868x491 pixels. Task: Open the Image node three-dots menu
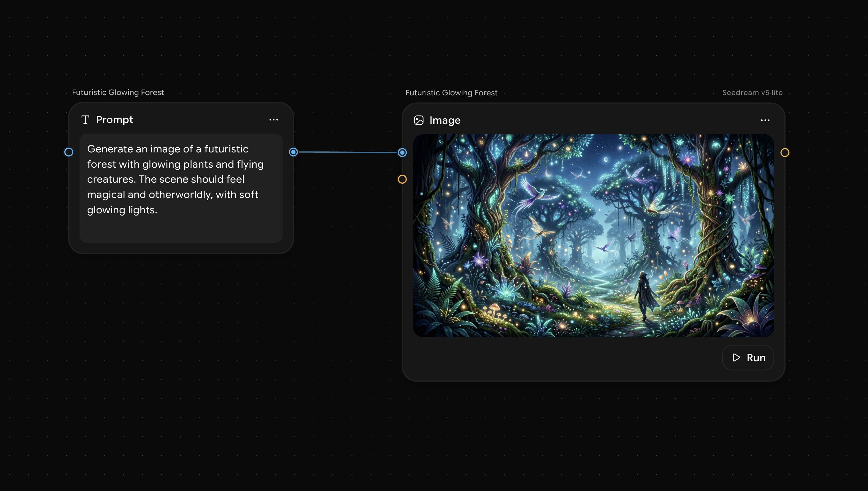765,121
